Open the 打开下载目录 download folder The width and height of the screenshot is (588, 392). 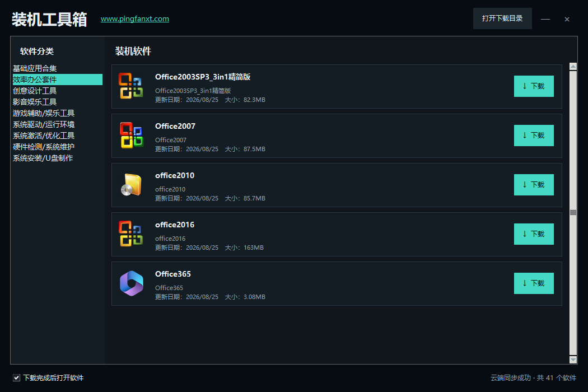[502, 18]
